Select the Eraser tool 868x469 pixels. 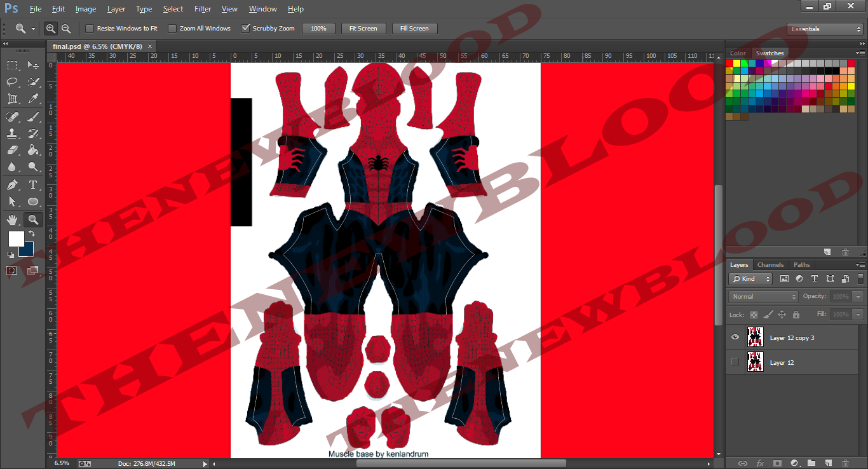coord(12,151)
